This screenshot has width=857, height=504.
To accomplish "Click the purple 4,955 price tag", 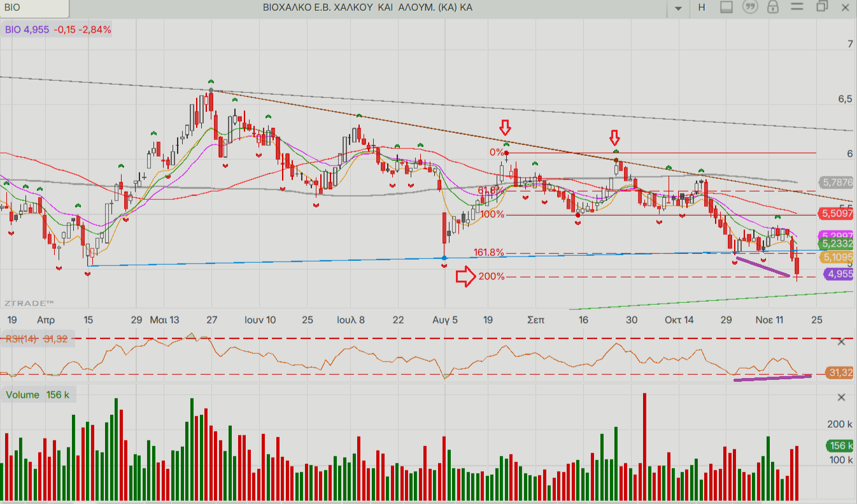I will 839,274.
